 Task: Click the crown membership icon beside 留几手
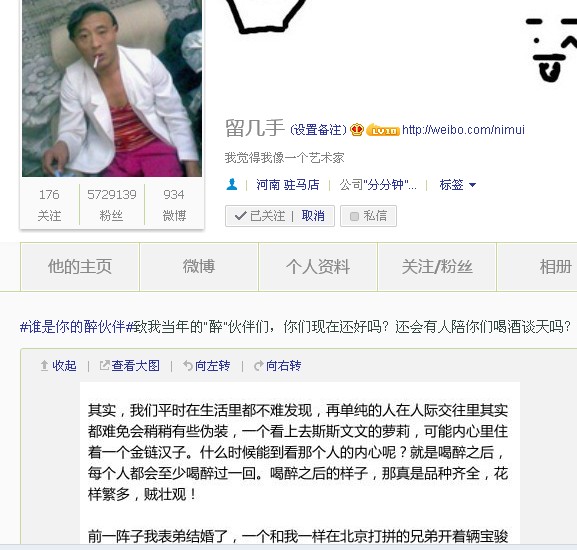click(x=357, y=129)
